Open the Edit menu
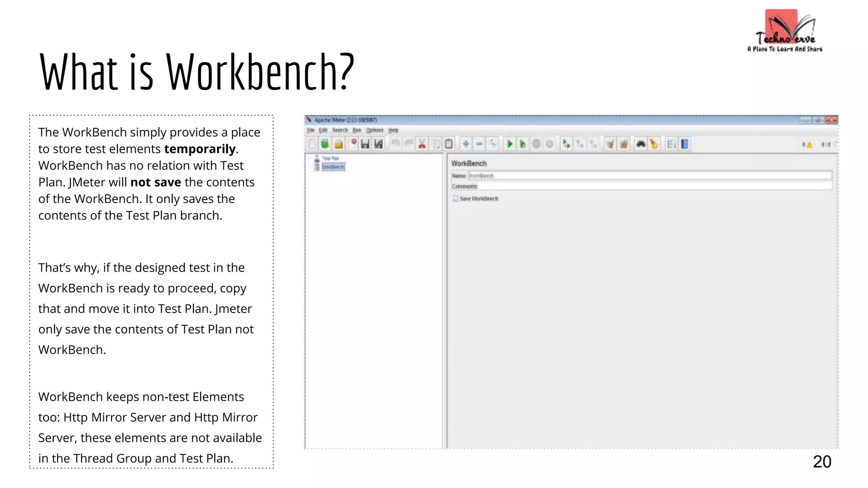The width and height of the screenshot is (868, 488). pos(323,130)
